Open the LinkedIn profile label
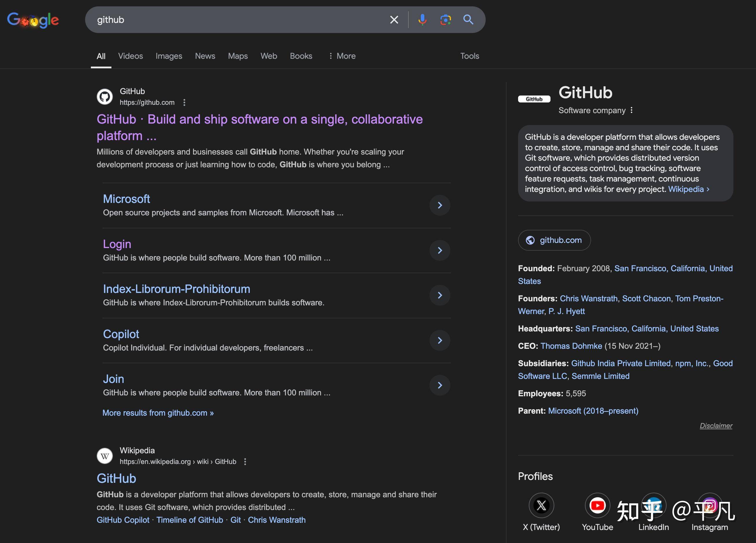 pos(653,527)
